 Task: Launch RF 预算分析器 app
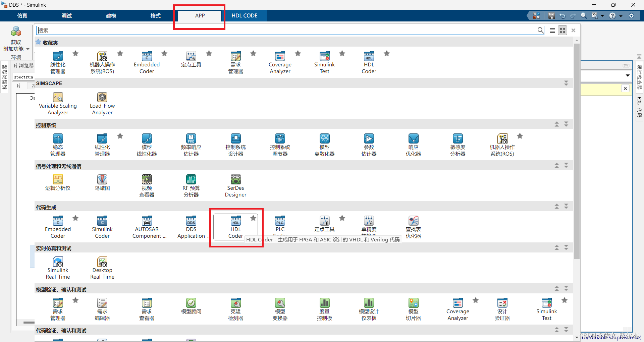point(191,186)
